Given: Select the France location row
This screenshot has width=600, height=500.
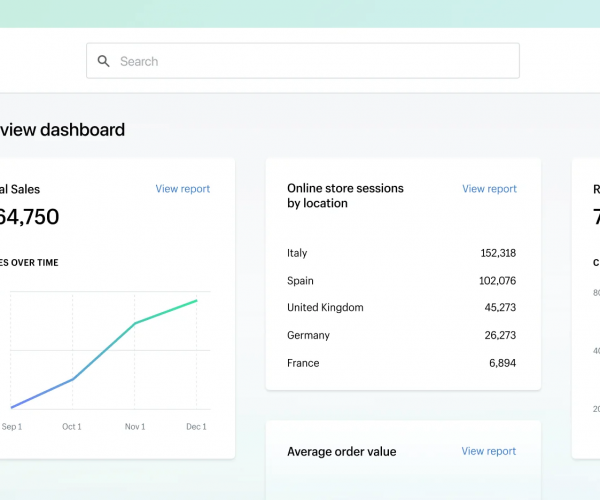Looking at the screenshot, I should pyautogui.click(x=401, y=363).
